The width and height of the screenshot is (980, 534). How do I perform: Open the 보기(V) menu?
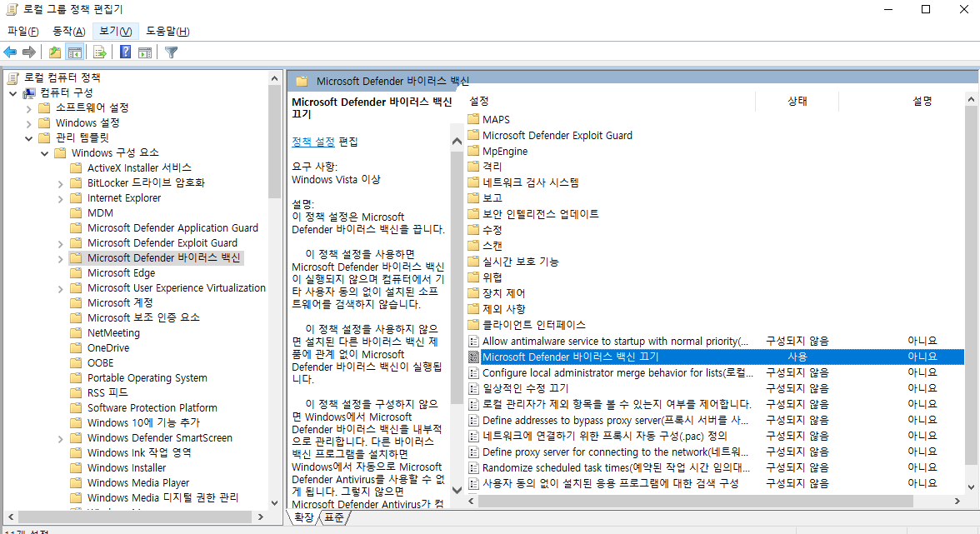click(x=115, y=31)
